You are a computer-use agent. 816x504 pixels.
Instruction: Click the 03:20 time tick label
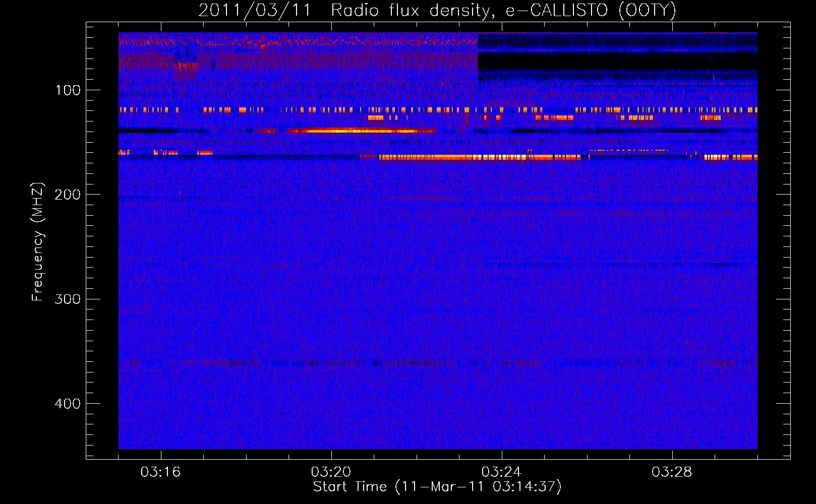(x=331, y=472)
